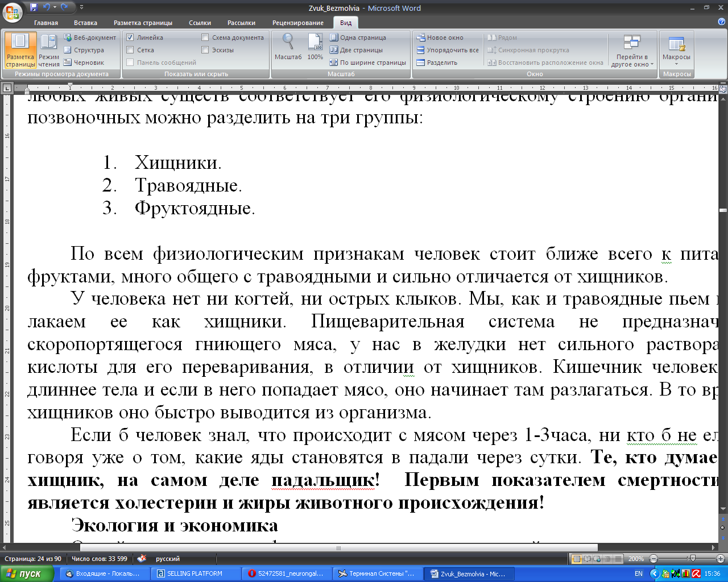728x582 pixels.
Task: Select Print Layout view button in status bar
Action: point(577,559)
